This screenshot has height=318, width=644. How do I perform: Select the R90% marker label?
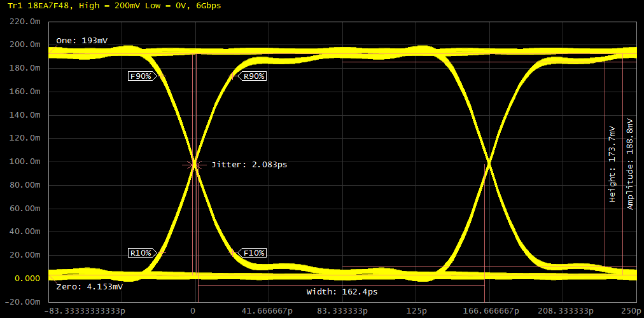(254, 76)
